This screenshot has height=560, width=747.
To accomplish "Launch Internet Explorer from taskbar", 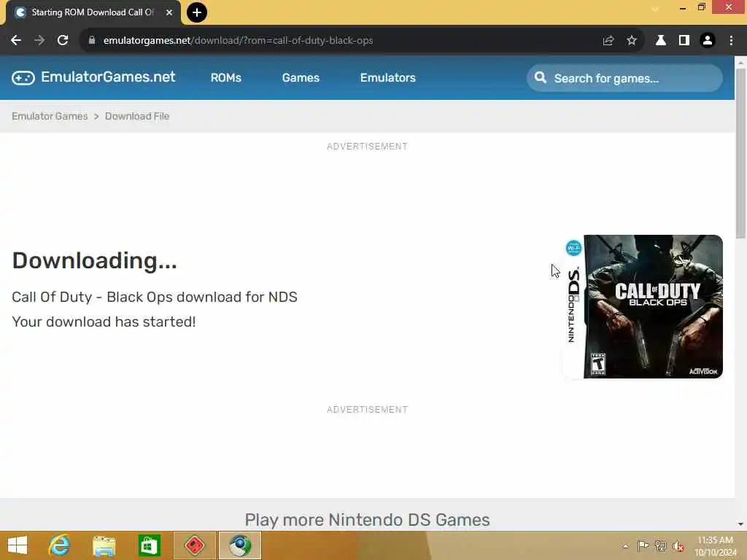I will click(60, 545).
